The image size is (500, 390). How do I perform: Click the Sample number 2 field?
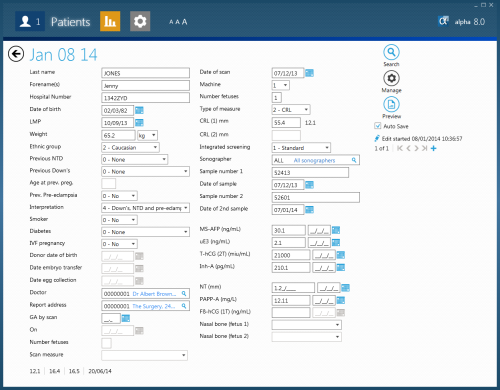click(x=316, y=197)
